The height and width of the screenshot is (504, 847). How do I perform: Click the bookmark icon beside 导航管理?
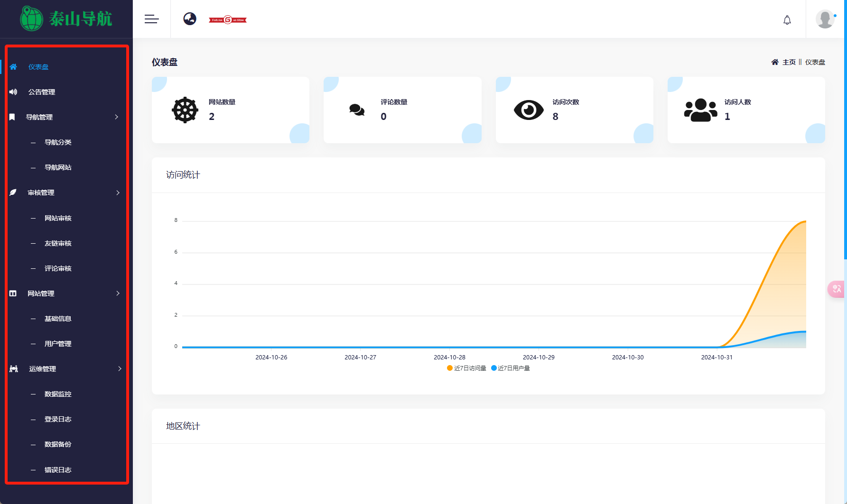point(12,117)
